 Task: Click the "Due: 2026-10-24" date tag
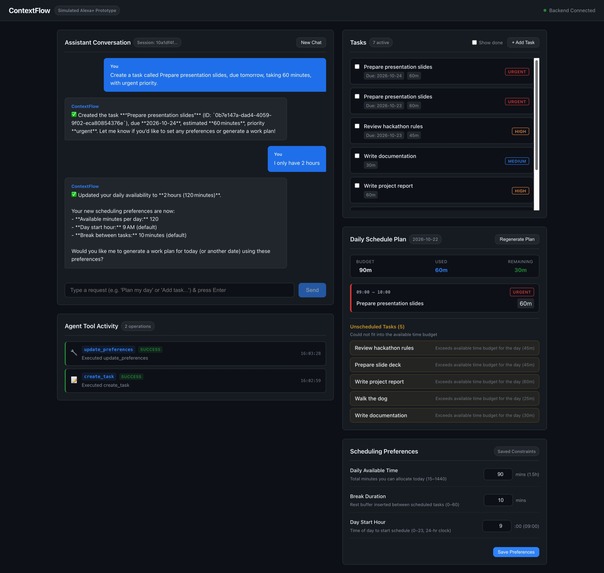coord(384,75)
